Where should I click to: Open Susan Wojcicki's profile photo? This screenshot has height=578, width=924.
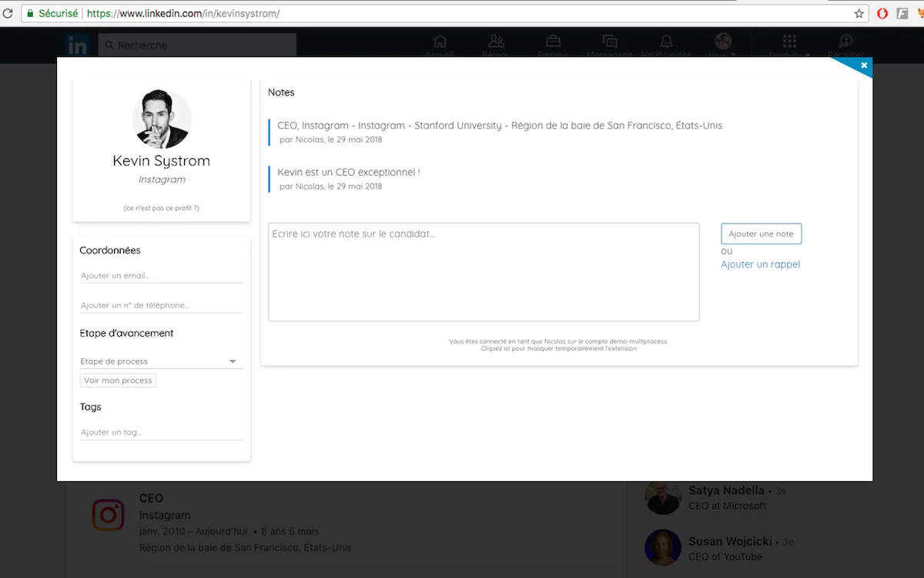(663, 547)
